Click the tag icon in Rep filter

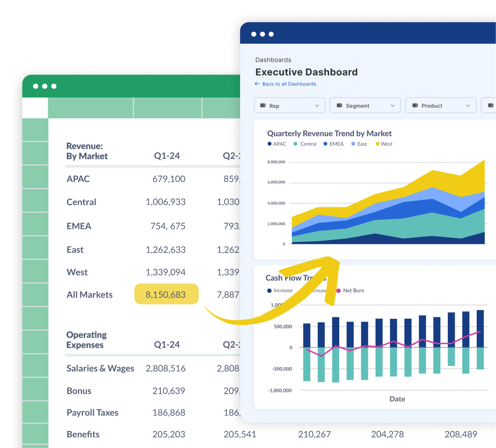[x=263, y=106]
